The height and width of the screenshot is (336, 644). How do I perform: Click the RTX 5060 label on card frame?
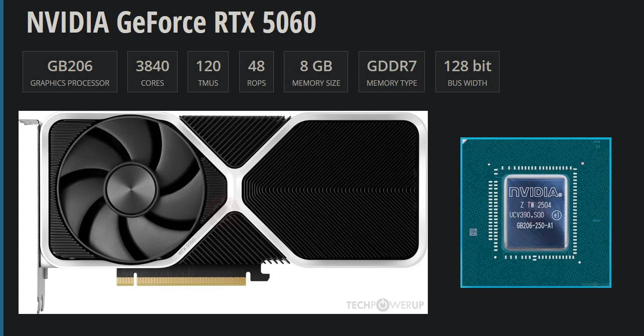pos(187,246)
